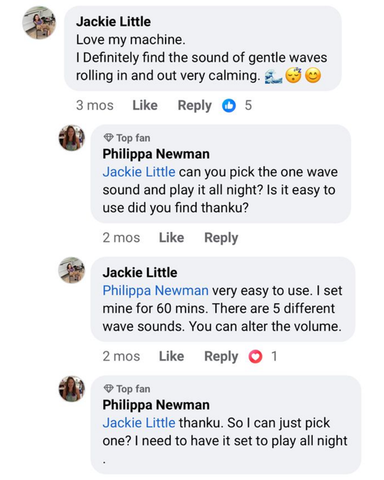Open the blue Jackie Little mention in Philippa's first reply
The width and height of the screenshot is (384, 480).
[x=139, y=172]
